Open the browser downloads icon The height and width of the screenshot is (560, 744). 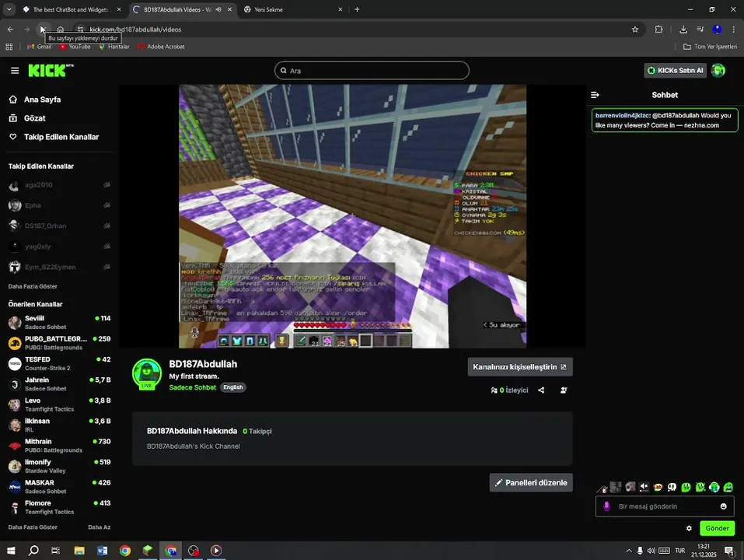[683, 30]
